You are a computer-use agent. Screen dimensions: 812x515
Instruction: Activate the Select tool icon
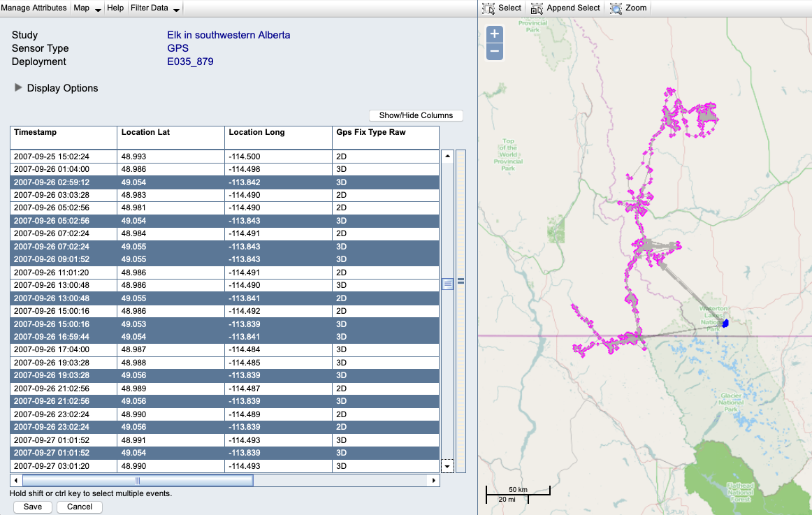tap(488, 8)
